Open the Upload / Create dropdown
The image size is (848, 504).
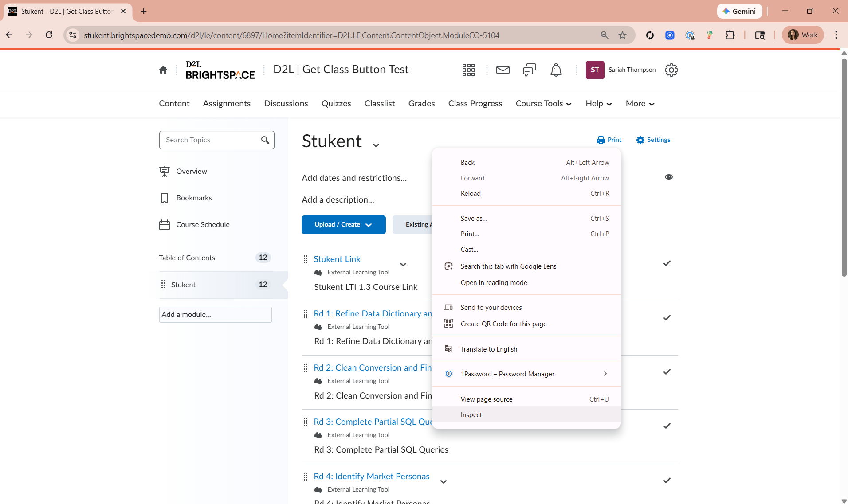click(343, 225)
